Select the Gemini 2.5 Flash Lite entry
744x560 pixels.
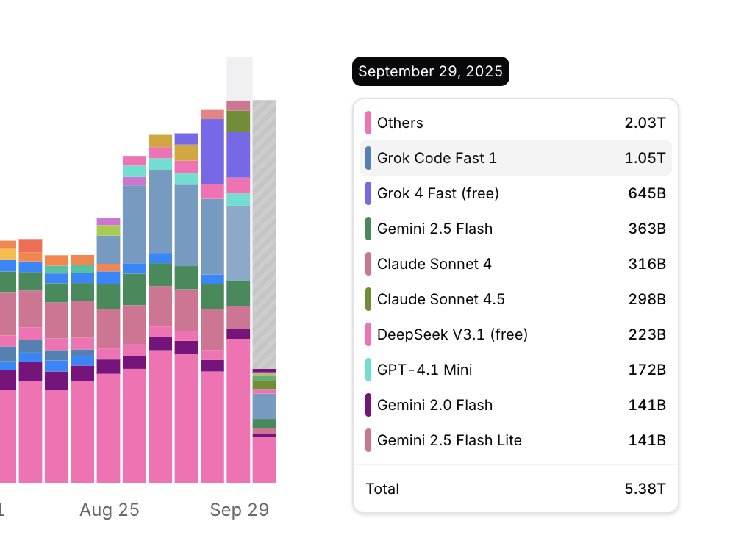tap(449, 440)
